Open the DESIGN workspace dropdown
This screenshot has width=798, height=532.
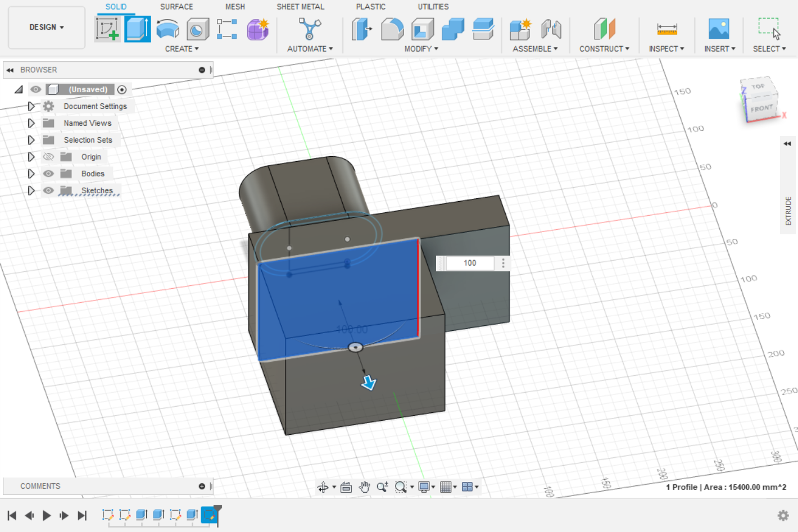47,27
